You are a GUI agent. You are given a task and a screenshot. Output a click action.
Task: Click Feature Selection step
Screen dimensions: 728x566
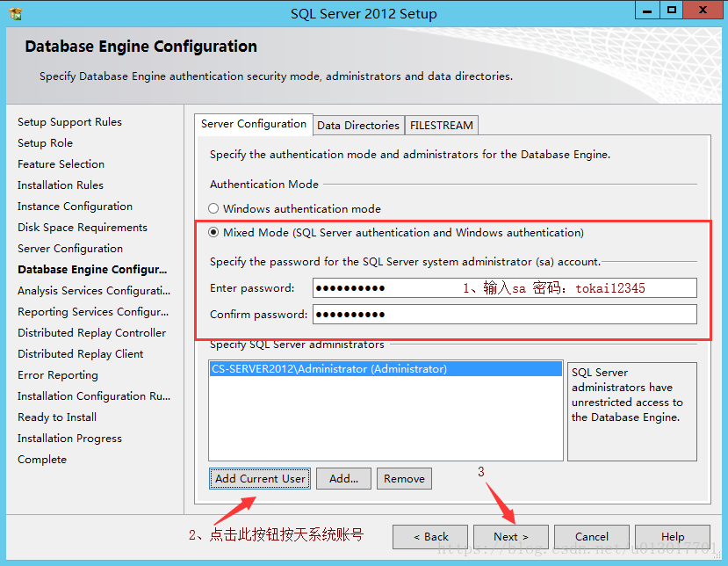pyautogui.click(x=61, y=164)
